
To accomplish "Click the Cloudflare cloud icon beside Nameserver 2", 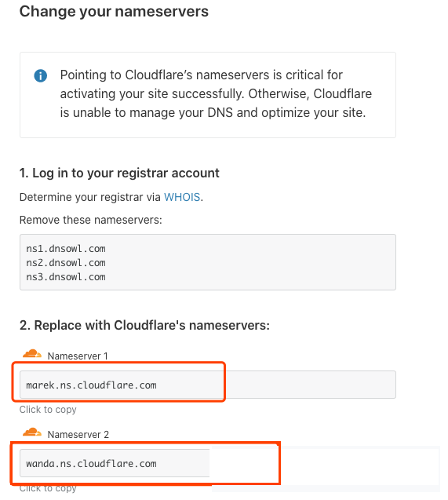I will [32, 432].
